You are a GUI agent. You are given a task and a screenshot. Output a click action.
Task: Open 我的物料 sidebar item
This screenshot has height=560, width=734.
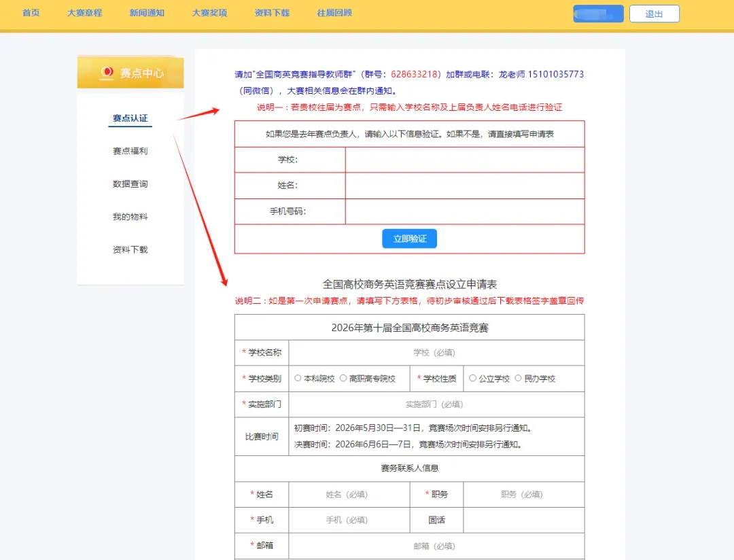coord(130,217)
